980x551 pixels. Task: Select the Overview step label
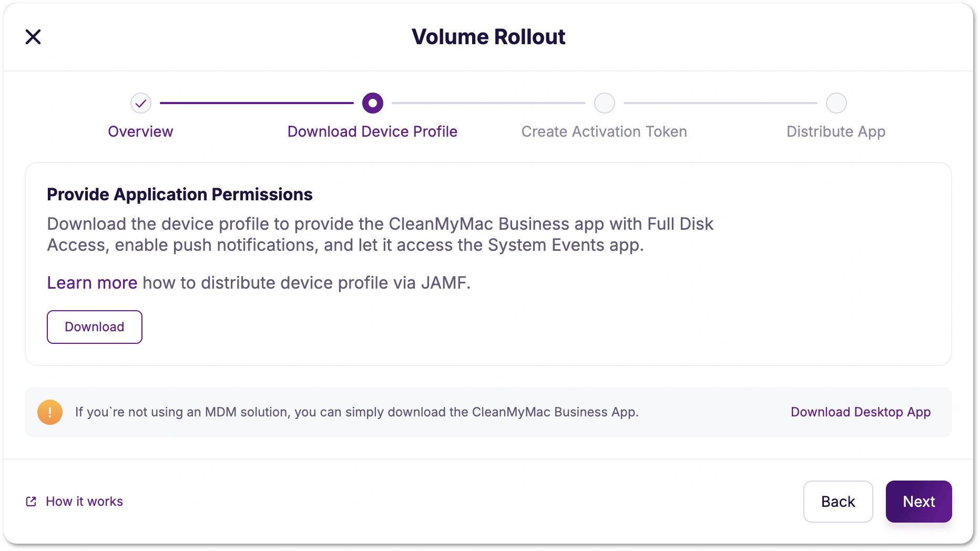coord(140,131)
